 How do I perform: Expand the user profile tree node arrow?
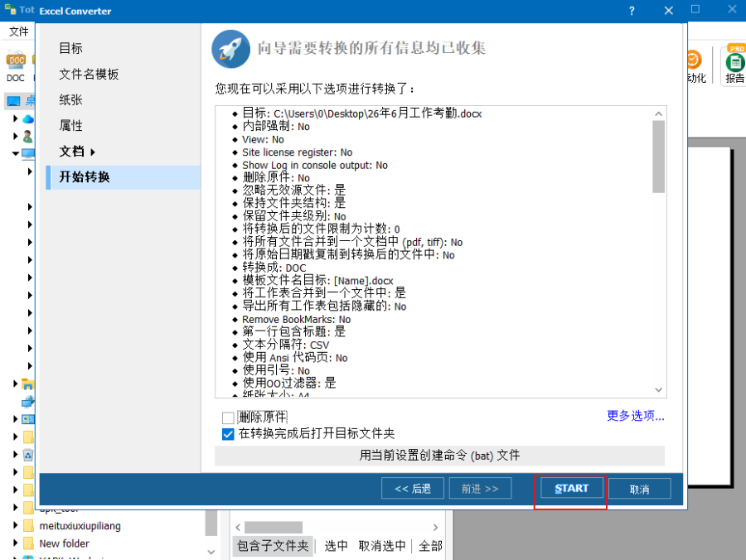coord(15,136)
